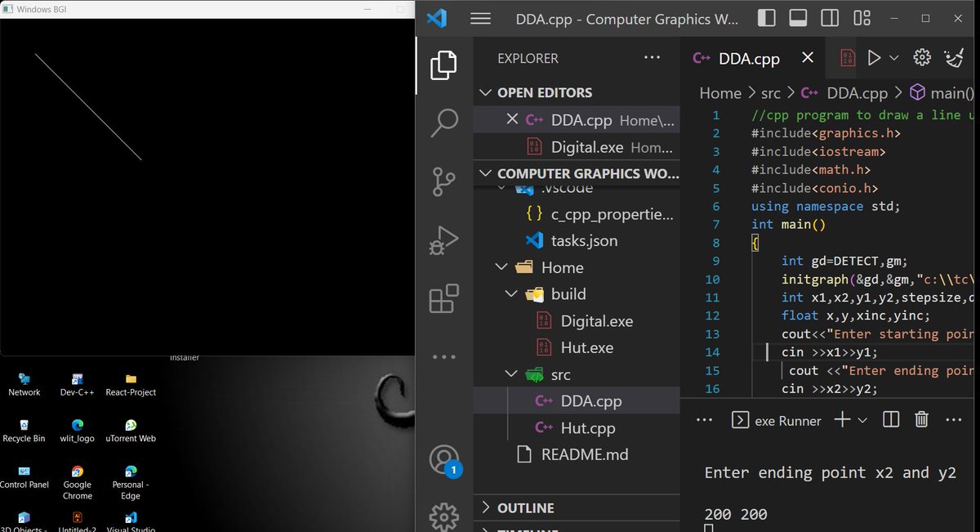Open the Accounts menu with notification badge

(445, 460)
